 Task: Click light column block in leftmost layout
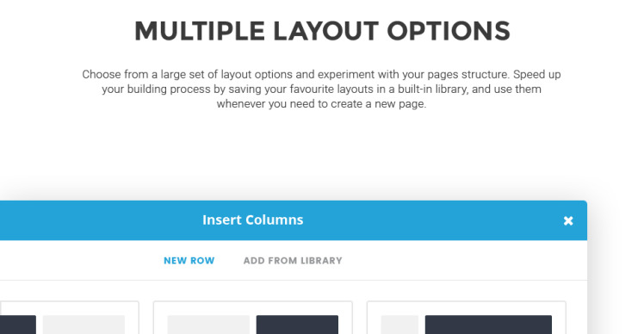point(84,325)
